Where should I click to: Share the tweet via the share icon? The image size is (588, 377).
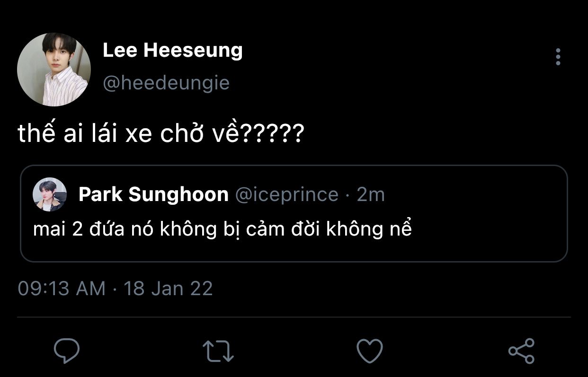(521, 351)
